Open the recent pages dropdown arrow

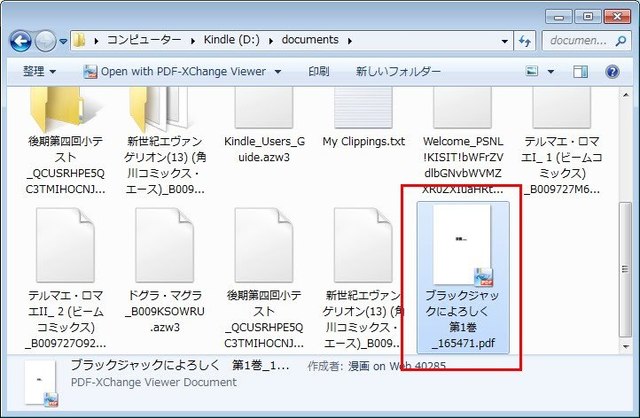[64, 41]
